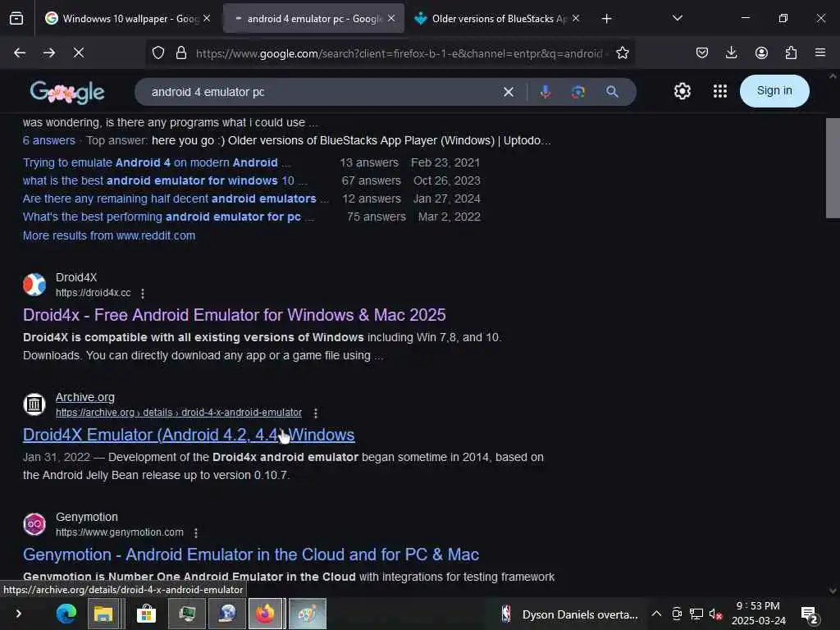Screen dimensions: 840x630
Task: Switch to Firefox taskbar button
Action: [265, 614]
